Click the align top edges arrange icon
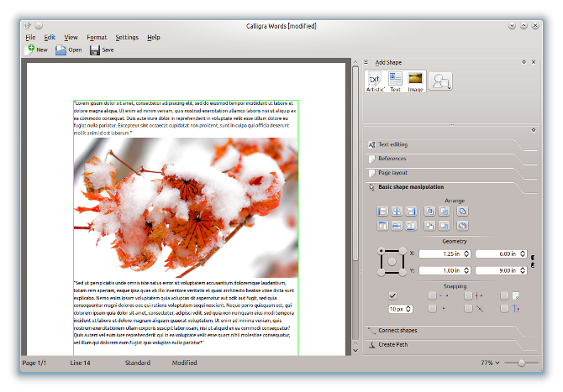Viewport: 563px width, 392px height. [382, 226]
